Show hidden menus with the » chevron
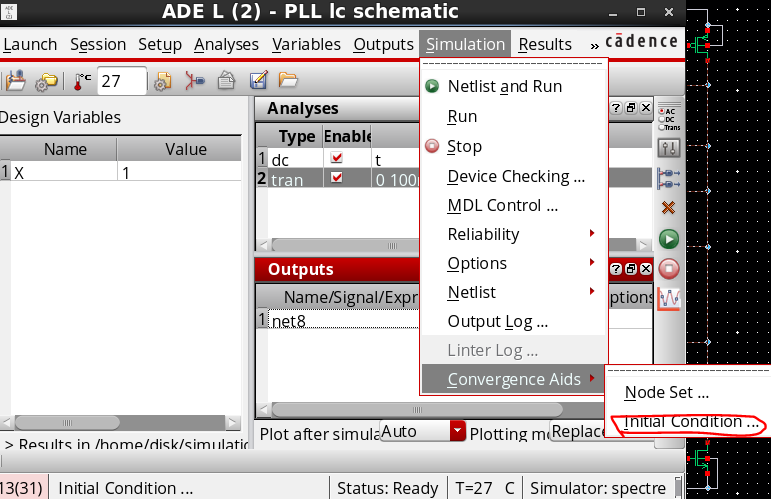The width and height of the screenshot is (771, 499). point(594,45)
